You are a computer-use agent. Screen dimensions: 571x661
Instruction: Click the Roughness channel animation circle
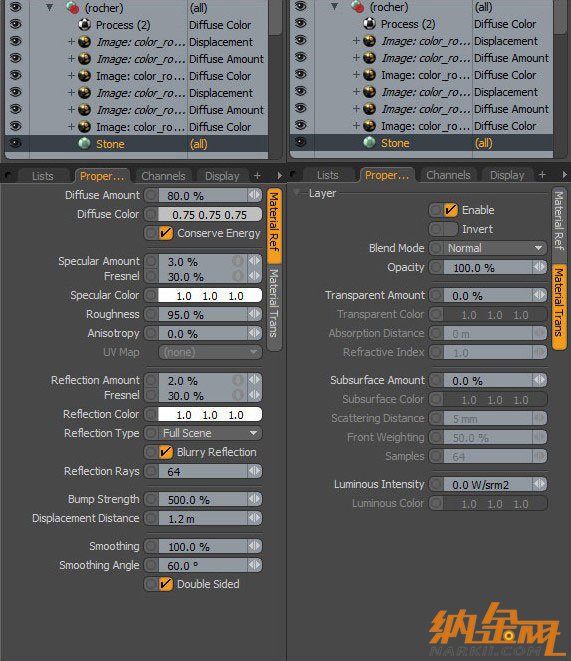coord(151,314)
